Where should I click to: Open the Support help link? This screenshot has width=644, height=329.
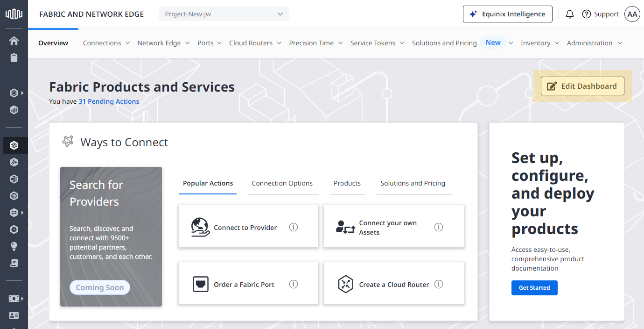point(601,14)
